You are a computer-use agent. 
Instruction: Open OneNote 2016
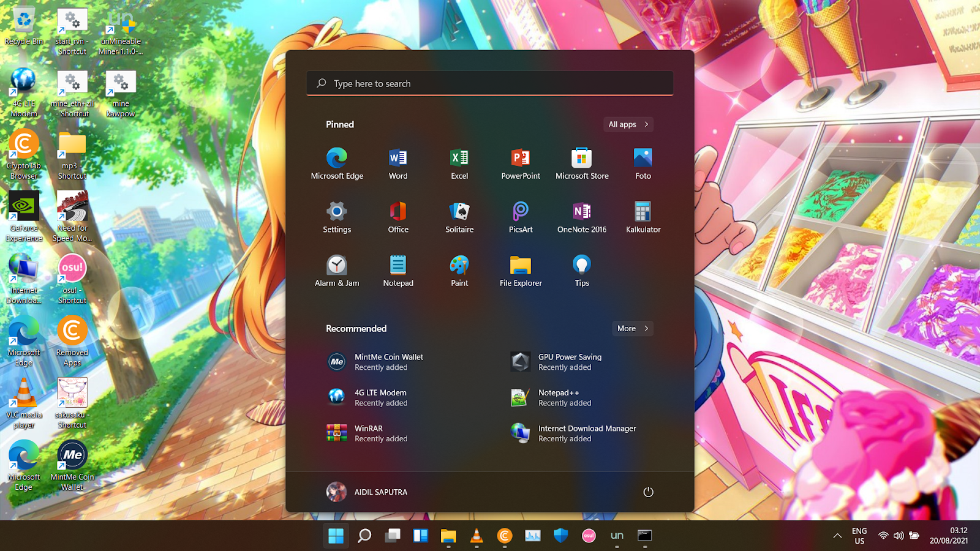tap(582, 217)
